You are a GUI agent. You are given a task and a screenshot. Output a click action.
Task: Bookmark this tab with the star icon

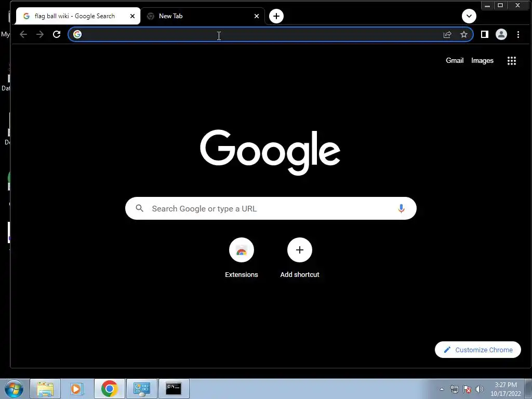click(x=464, y=34)
